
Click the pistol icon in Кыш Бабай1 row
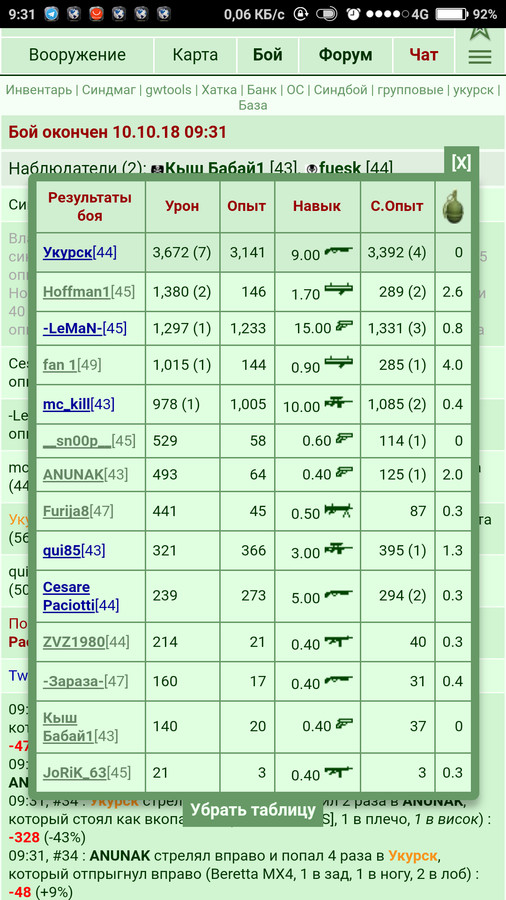click(344, 724)
